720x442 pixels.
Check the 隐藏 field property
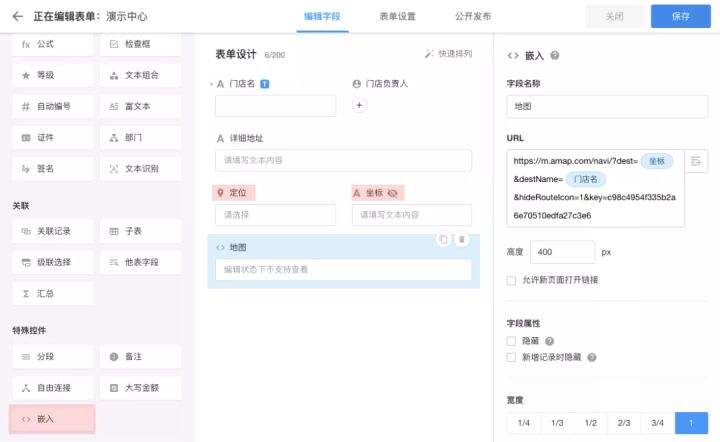(x=512, y=341)
